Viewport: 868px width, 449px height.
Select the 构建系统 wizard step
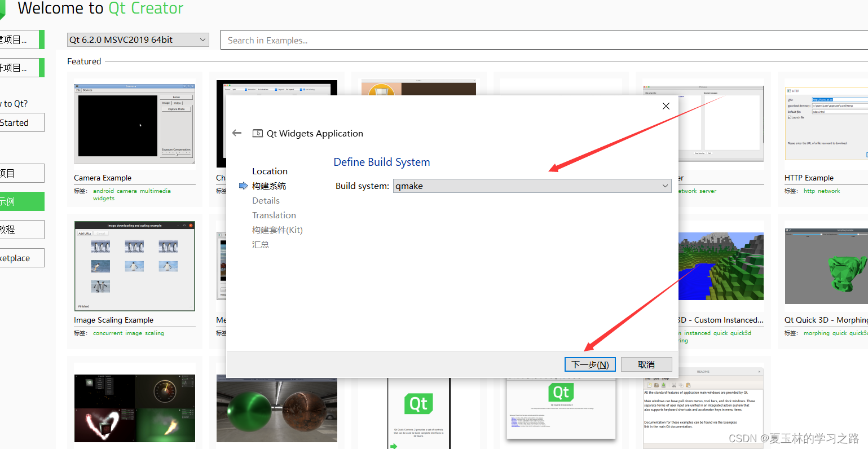[269, 186]
